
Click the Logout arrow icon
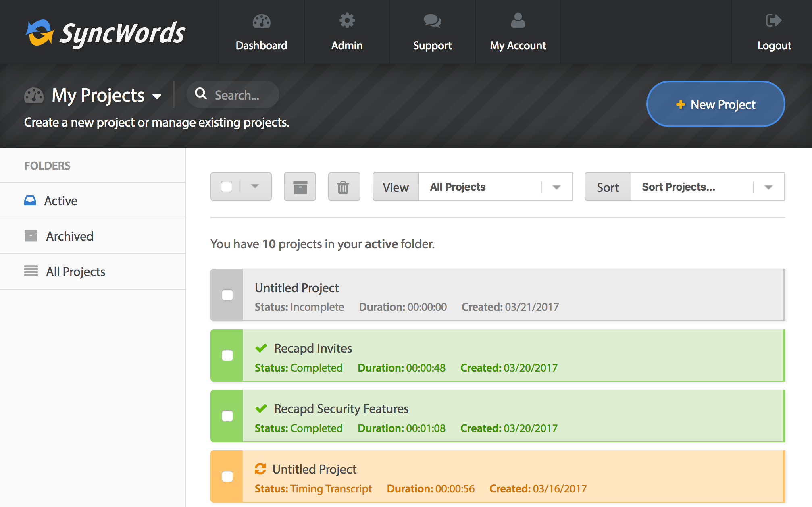click(x=774, y=20)
